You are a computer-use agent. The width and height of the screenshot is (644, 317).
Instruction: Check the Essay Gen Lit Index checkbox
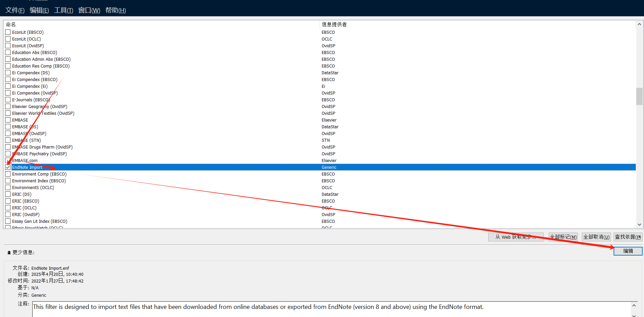[x=8, y=221]
